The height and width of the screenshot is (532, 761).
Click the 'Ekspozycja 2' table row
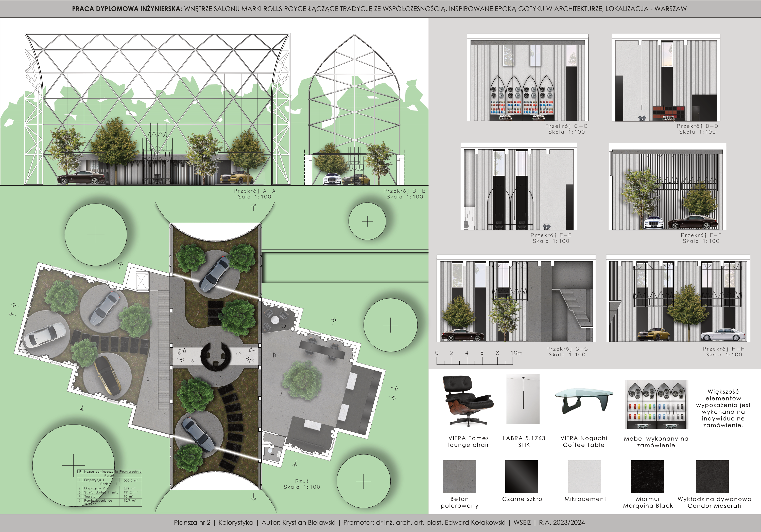[x=109, y=488]
